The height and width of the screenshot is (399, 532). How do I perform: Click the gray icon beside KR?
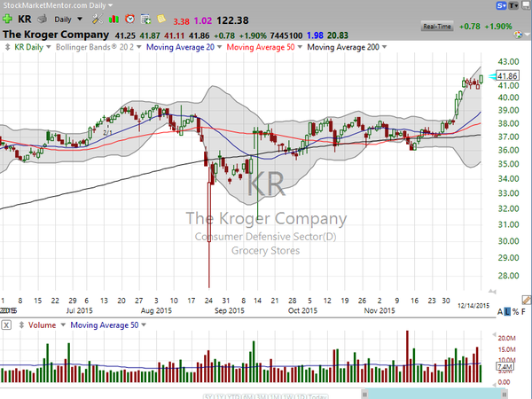click(42, 19)
